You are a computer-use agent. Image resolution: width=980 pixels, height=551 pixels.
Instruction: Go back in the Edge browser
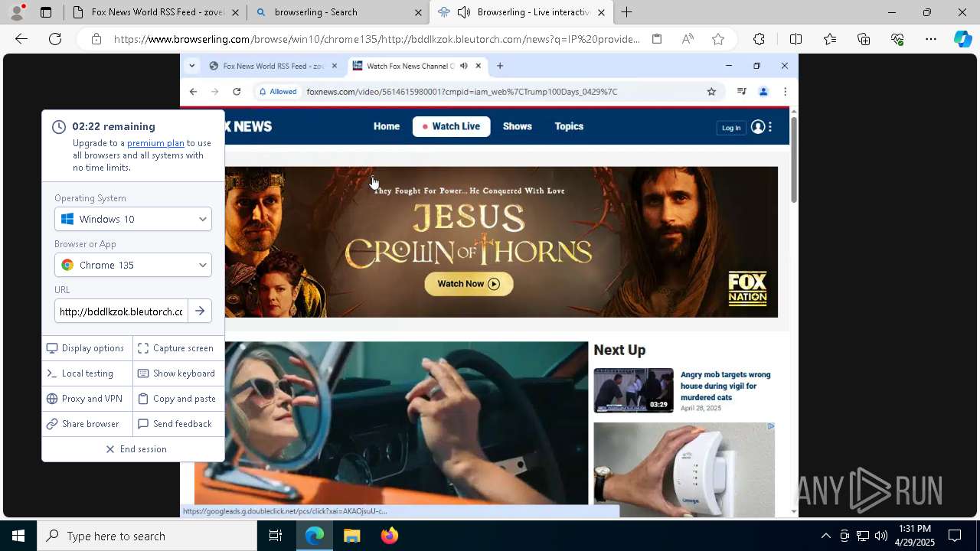point(21,39)
